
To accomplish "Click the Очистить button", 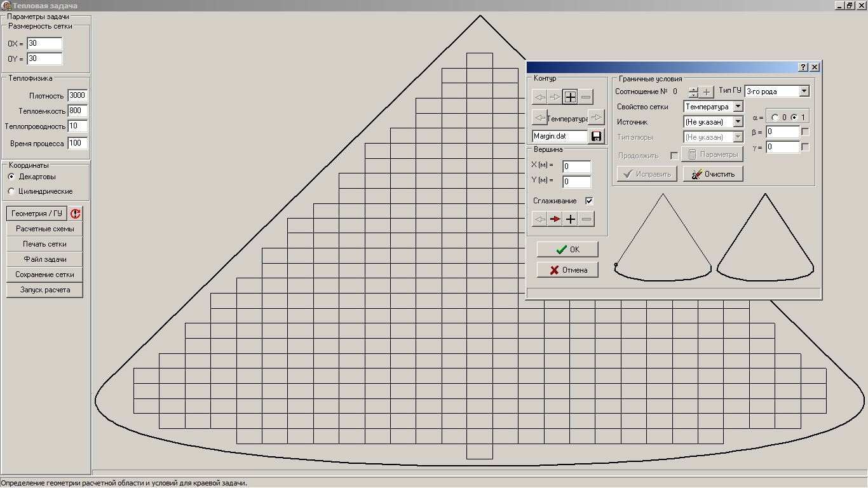I will click(x=713, y=173).
